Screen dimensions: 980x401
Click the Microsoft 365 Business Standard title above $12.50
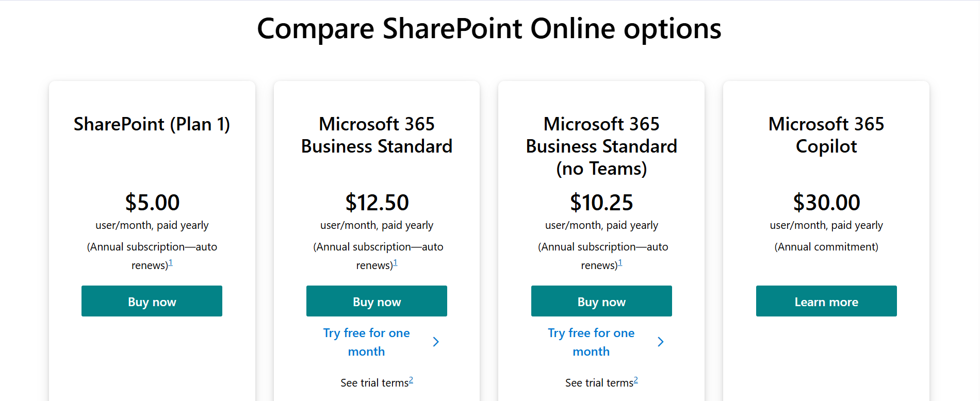377,135
